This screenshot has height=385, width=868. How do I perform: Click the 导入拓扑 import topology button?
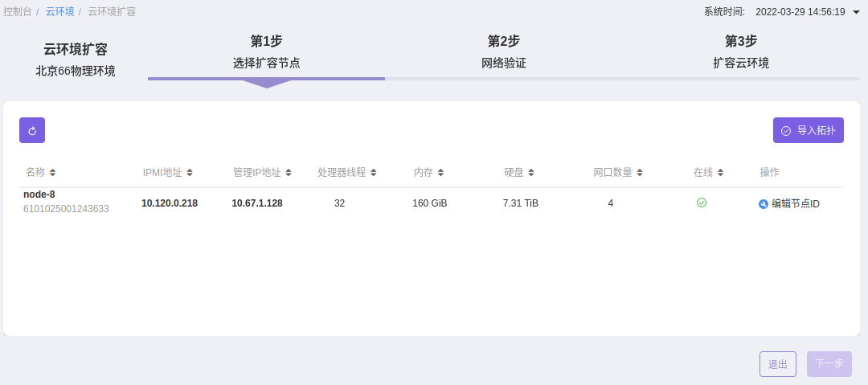808,130
